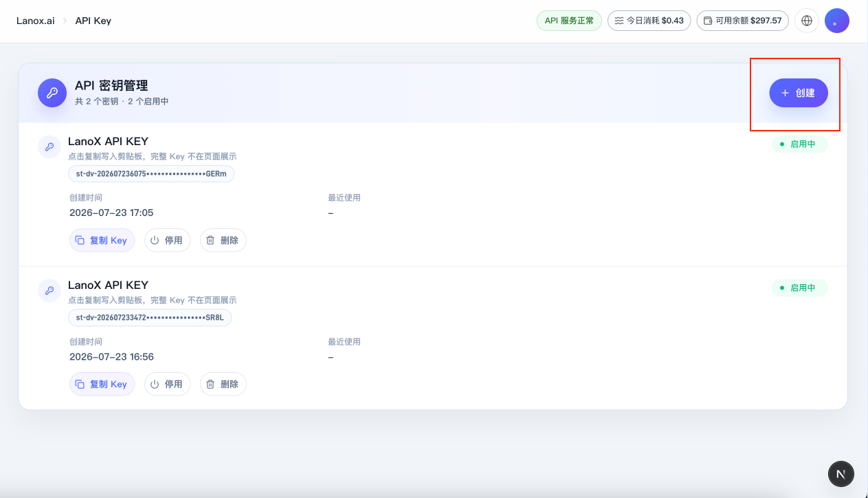Click the key icon of the GERm key
The width and height of the screenshot is (868, 498).
(49, 147)
